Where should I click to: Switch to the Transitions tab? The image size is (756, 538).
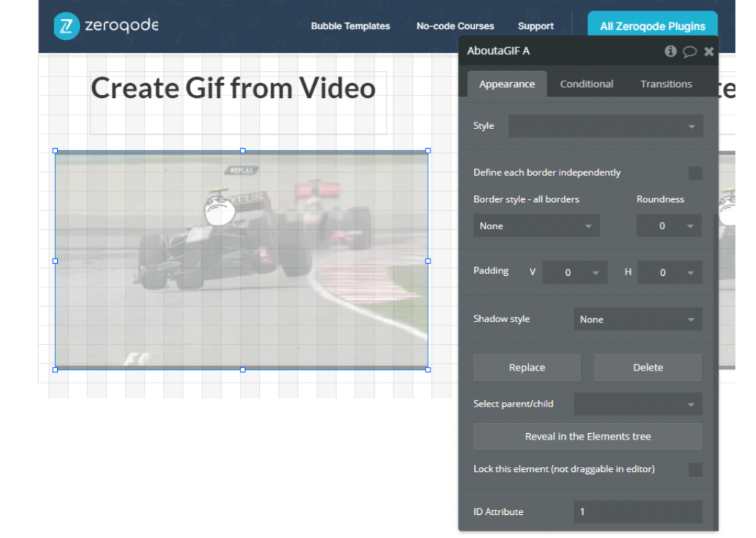(x=666, y=84)
